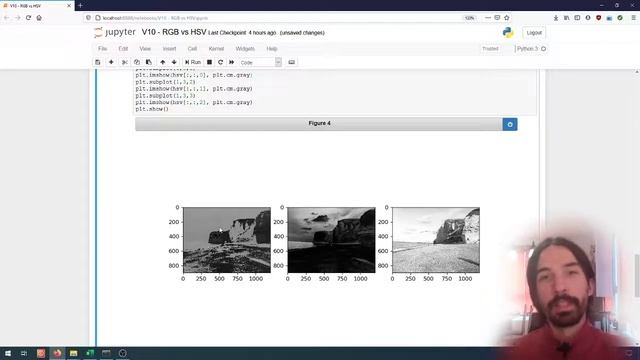The image size is (640, 360).
Task: Restart the kernel with the circular arrow
Action: 220,62
